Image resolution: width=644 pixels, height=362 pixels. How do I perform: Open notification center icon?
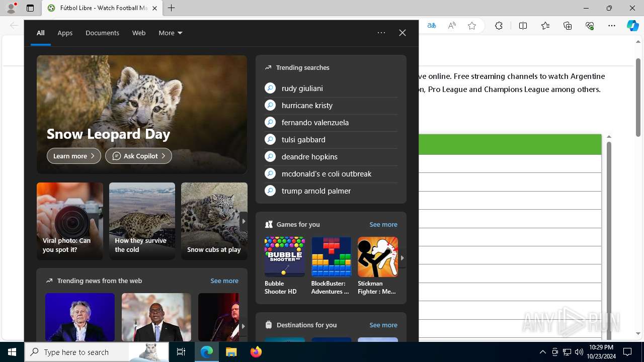pos(627,352)
